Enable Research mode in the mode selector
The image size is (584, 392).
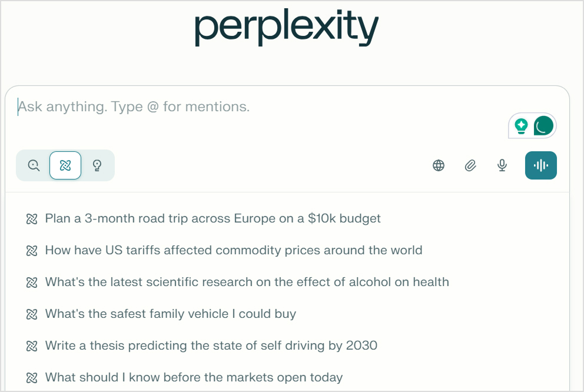tap(65, 165)
